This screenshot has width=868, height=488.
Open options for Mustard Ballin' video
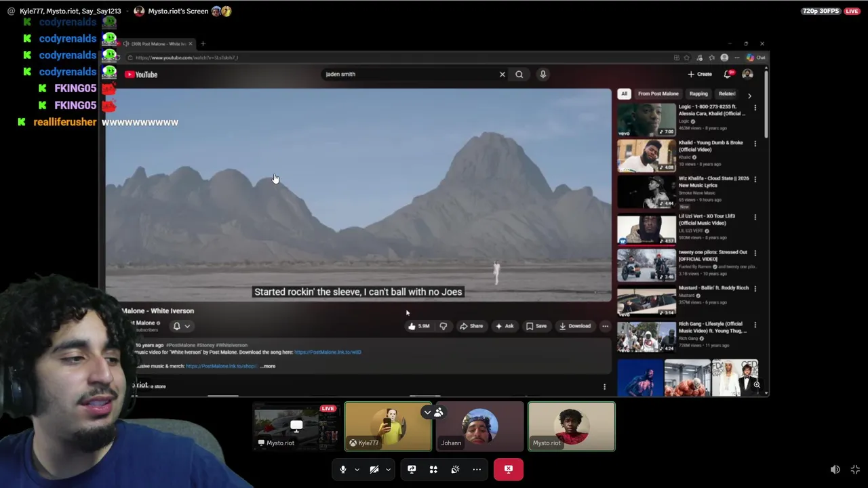point(755,289)
